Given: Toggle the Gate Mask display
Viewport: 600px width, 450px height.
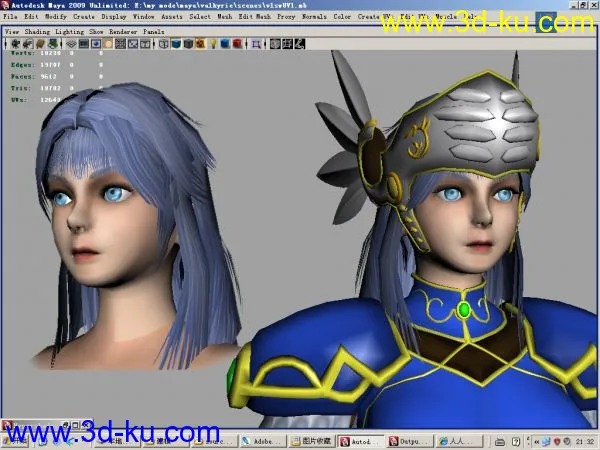Looking at the screenshot, I should coord(108,44).
